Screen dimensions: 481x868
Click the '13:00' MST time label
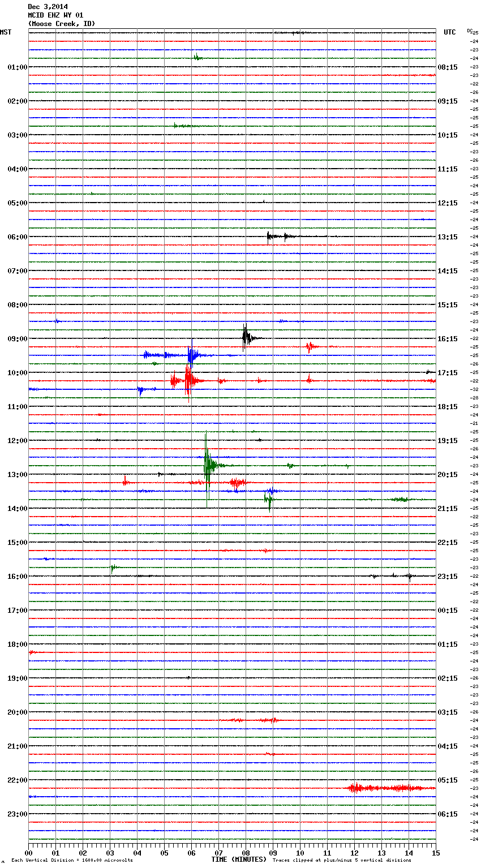[17, 475]
